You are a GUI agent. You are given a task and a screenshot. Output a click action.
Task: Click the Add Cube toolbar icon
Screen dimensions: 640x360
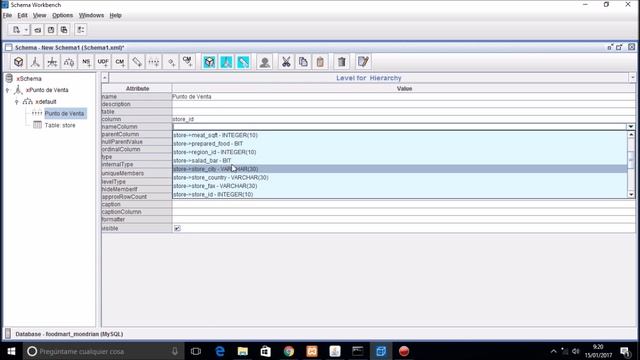(x=18, y=62)
